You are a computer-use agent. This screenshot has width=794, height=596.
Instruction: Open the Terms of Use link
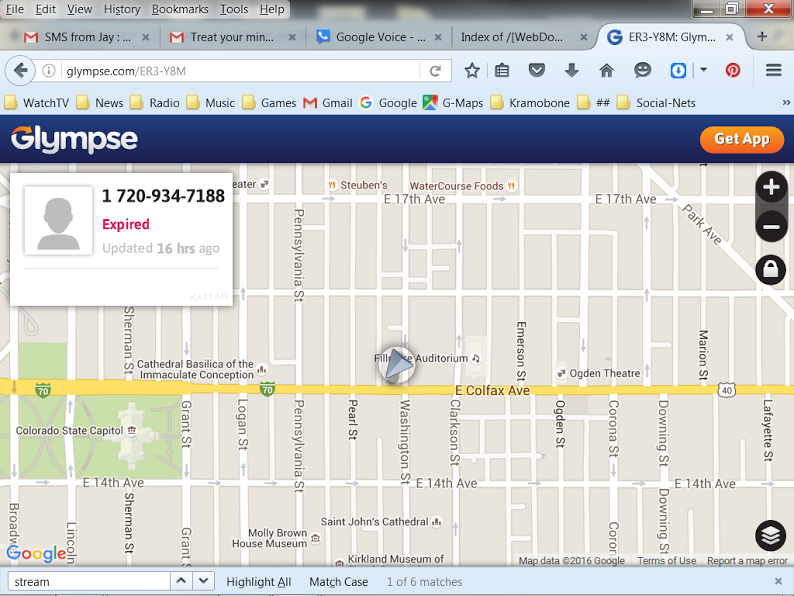point(666,561)
